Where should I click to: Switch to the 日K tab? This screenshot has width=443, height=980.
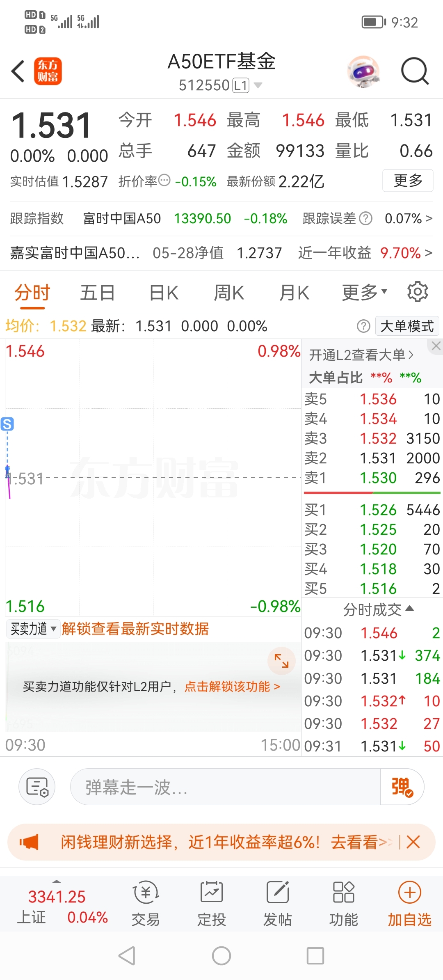(164, 293)
